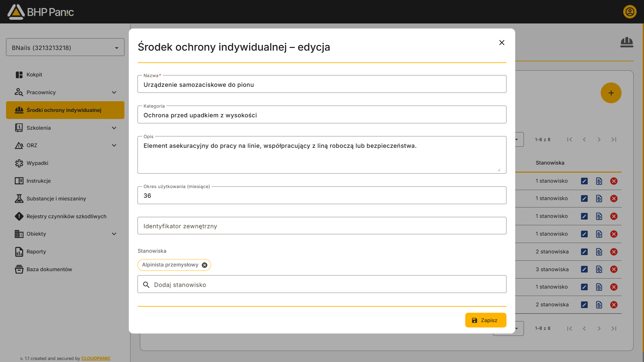
Task: Edit the 3 stanowiska row
Action: (x=584, y=269)
